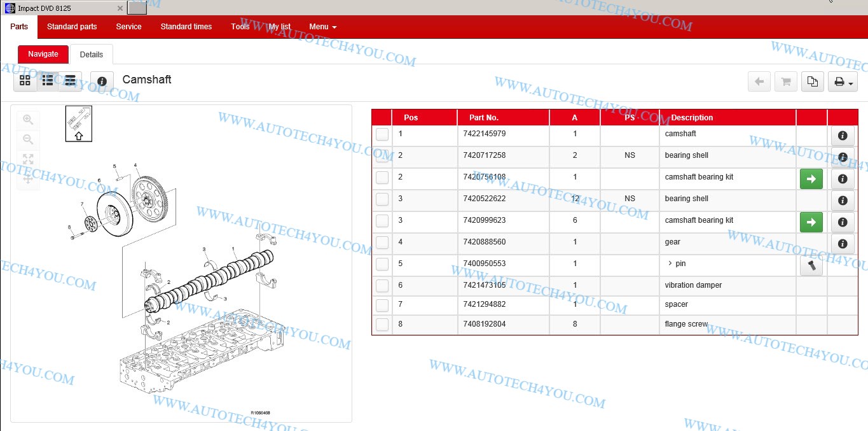Zoom out of the camshaft diagram
Image resolution: width=868 pixels, height=431 pixels.
[x=28, y=139]
